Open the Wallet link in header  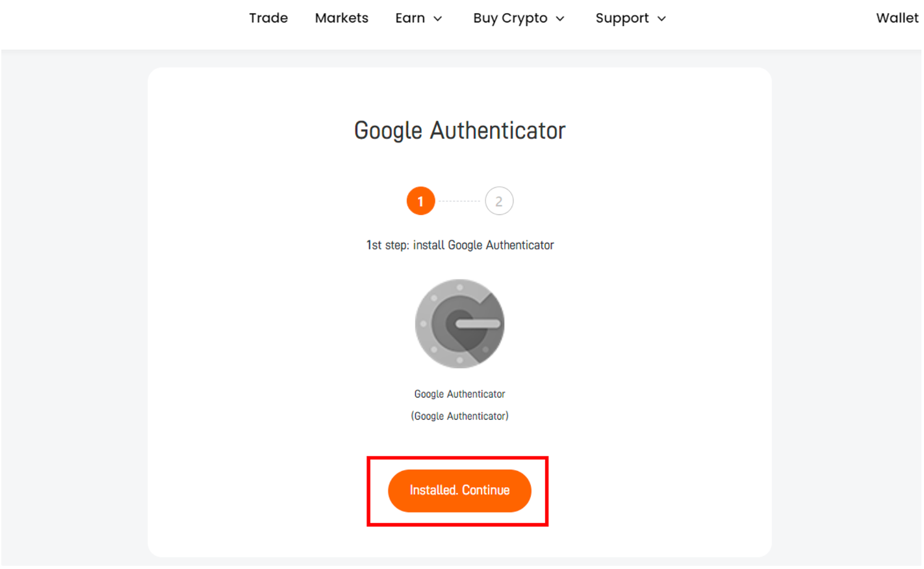coord(897,18)
